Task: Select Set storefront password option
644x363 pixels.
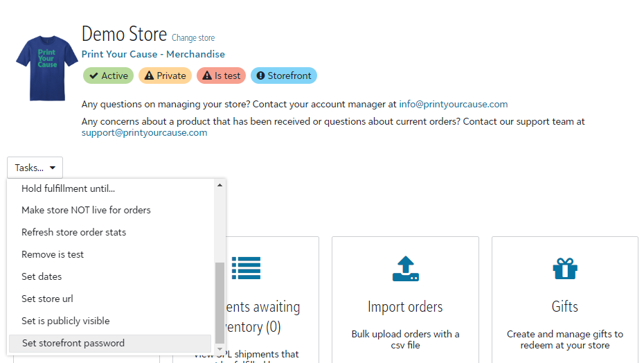Action: 110,344
